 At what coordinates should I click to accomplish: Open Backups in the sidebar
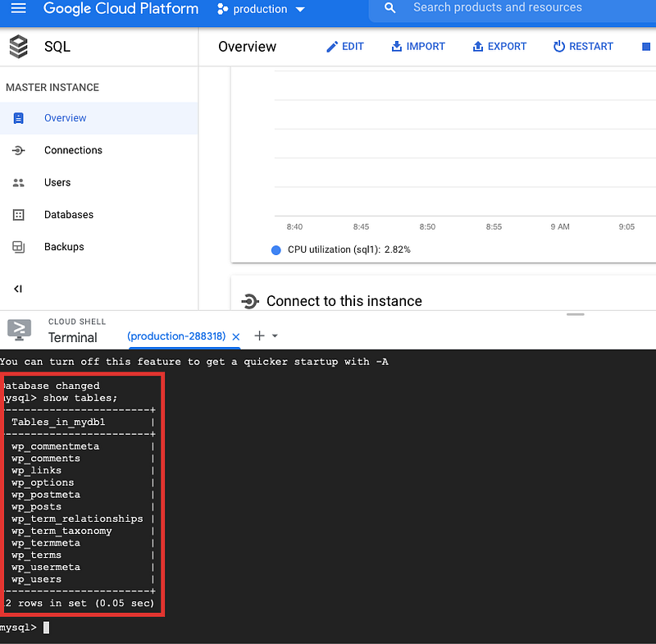point(98,247)
